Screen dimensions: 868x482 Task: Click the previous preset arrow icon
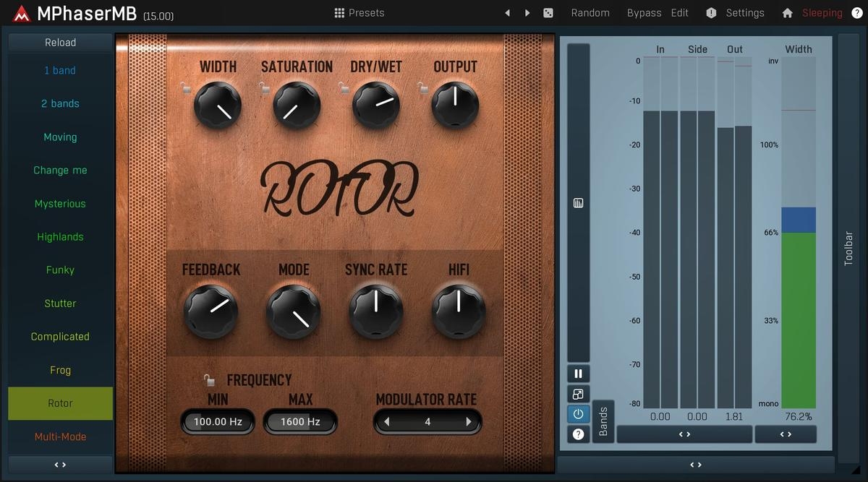coord(507,13)
